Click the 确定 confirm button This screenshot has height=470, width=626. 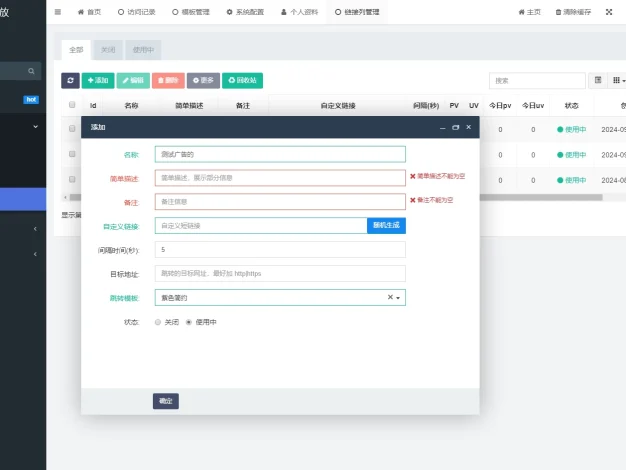(166, 401)
